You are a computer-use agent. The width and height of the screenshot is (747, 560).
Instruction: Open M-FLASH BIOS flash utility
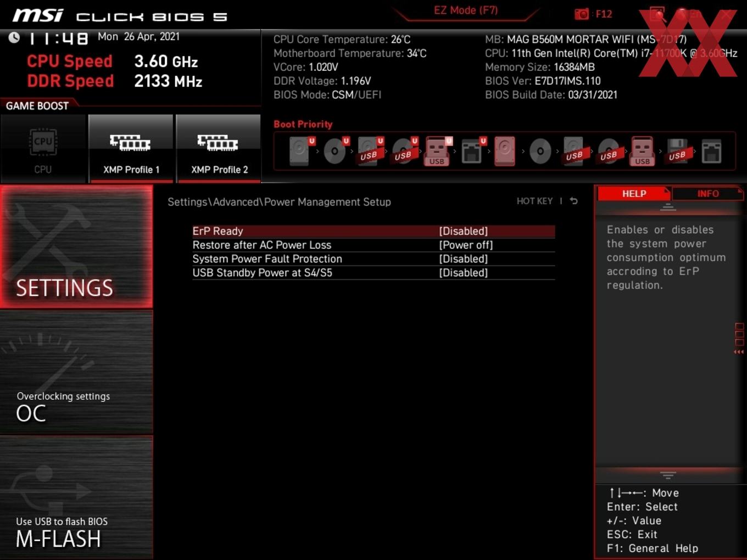(x=76, y=497)
